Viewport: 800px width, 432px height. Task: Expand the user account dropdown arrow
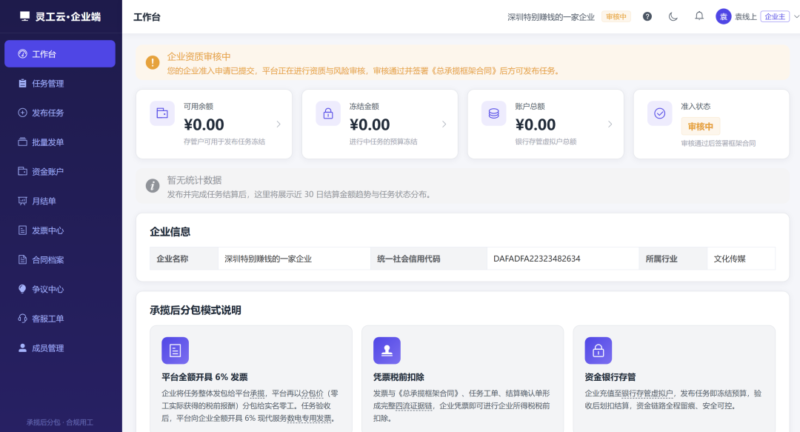(x=796, y=17)
